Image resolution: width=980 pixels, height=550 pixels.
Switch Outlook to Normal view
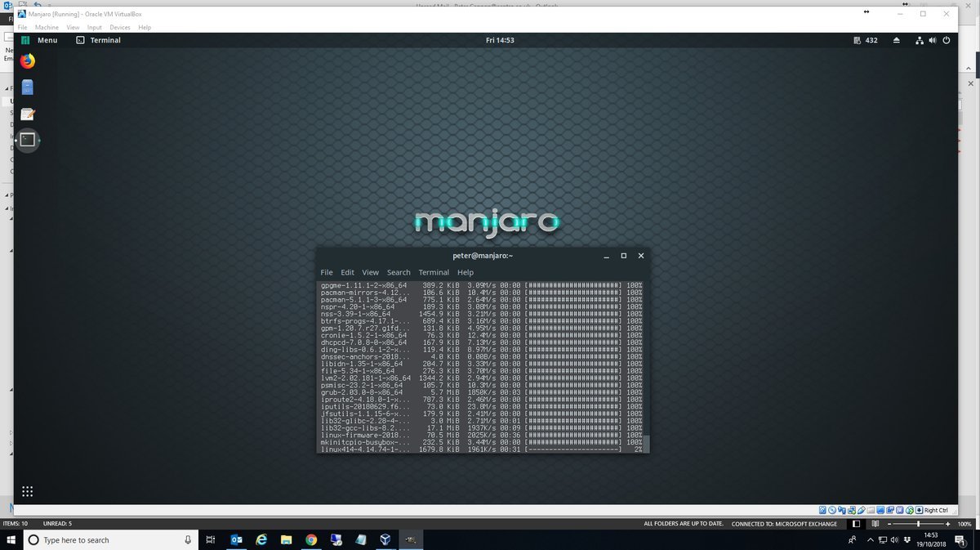pyautogui.click(x=856, y=523)
